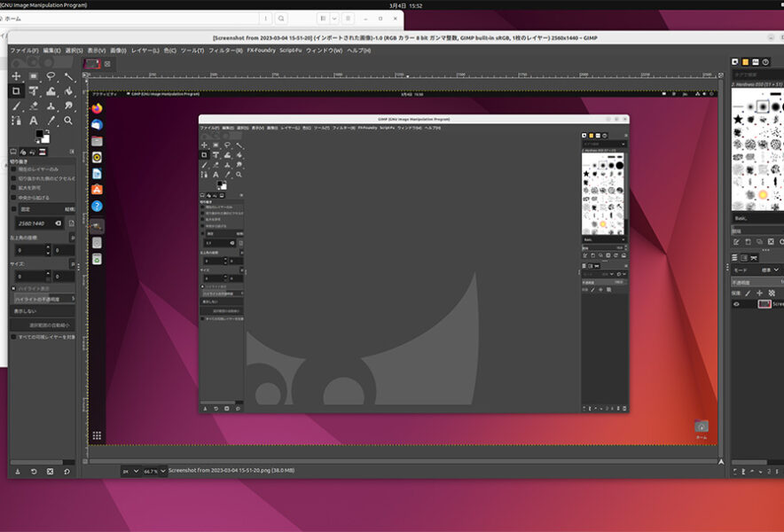The width and height of the screenshot is (784, 532).
Task: Select the Move tool in the toolbox
Action: 16,76
